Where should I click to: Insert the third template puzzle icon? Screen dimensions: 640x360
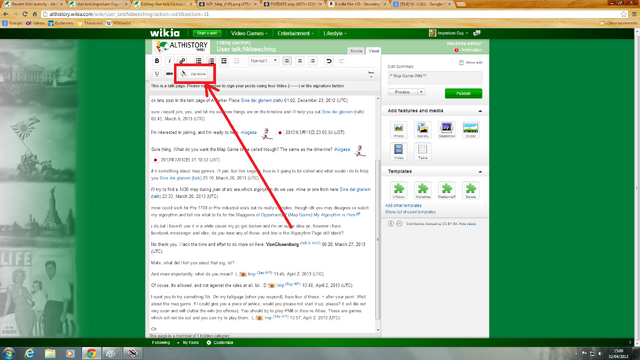[447, 191]
